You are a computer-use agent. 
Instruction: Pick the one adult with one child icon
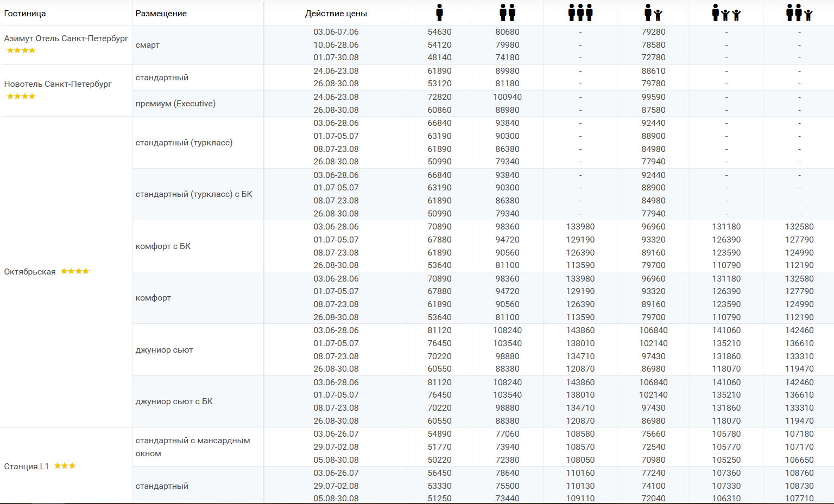pos(653,12)
